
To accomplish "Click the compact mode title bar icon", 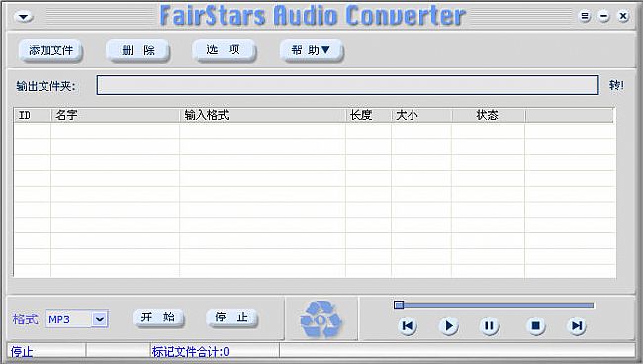I will click(585, 17).
